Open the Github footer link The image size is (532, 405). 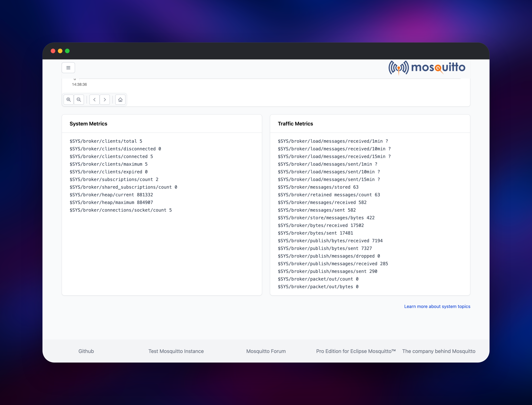(86, 351)
